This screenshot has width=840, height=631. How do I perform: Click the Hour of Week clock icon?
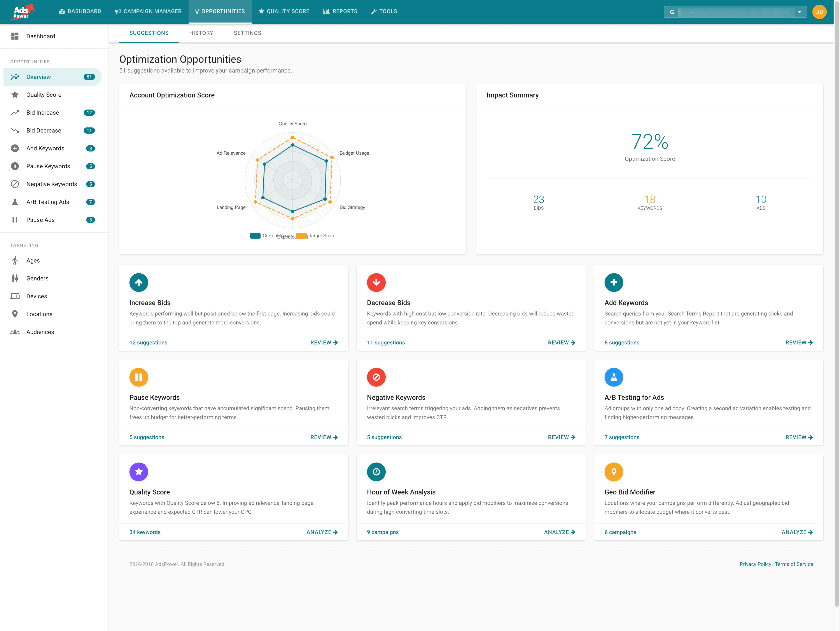376,472
